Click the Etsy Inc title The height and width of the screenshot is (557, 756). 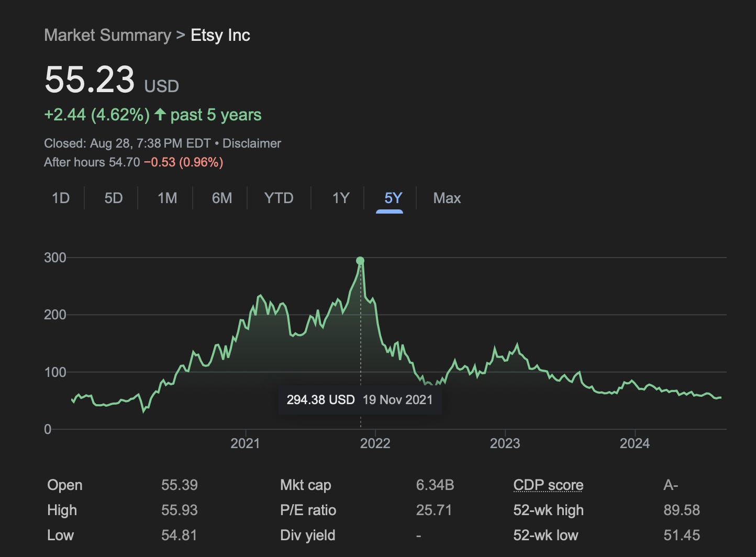coord(220,35)
